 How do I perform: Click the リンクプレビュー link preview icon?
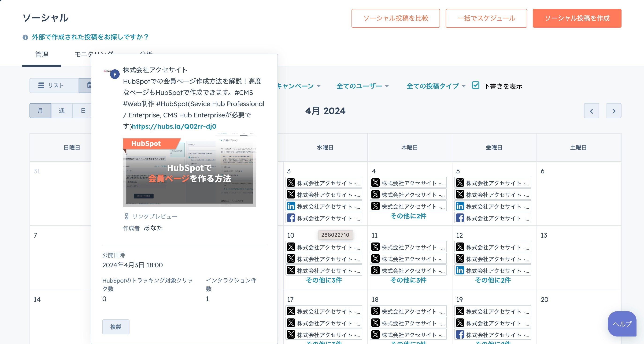(x=126, y=216)
